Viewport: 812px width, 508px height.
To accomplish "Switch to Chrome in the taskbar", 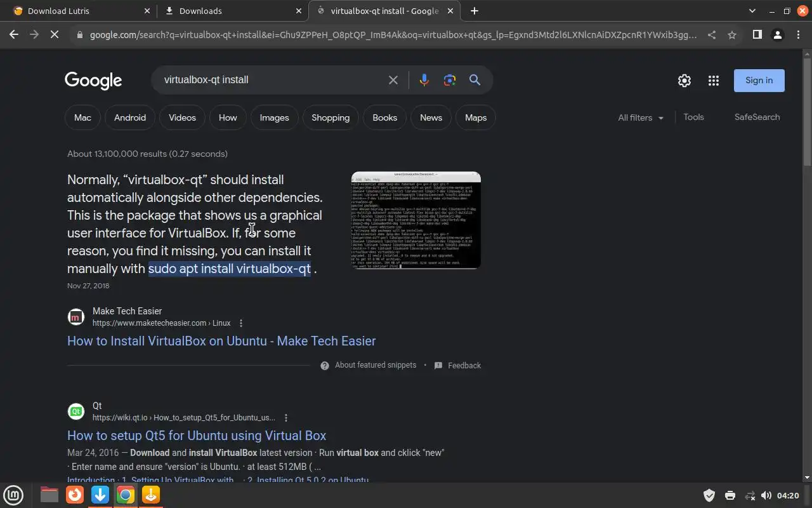I will (x=126, y=495).
